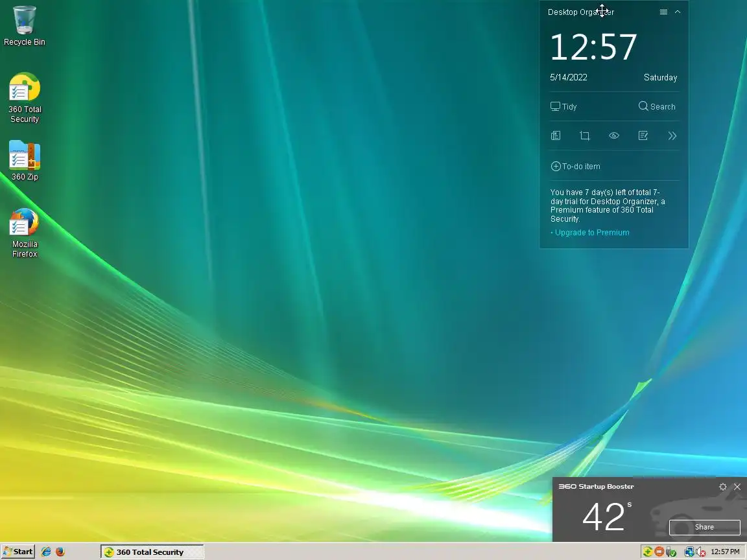
Task: Collapse the Desktop Organizer panel with the chevron
Action: click(678, 12)
